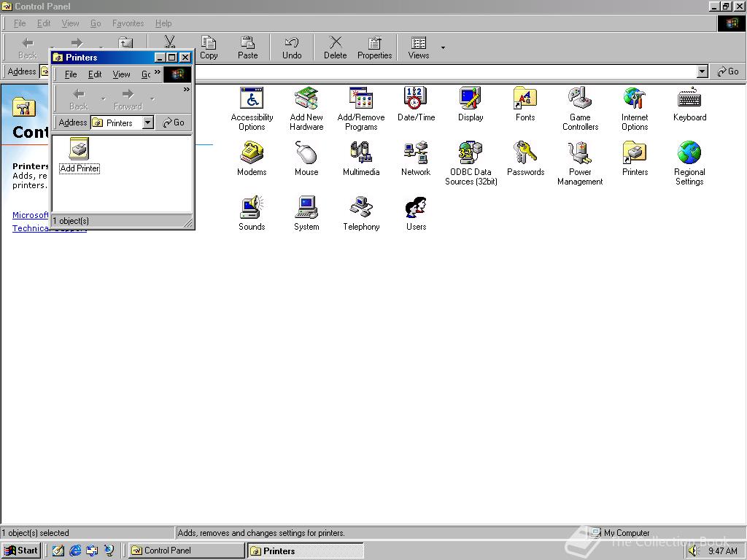This screenshot has width=747, height=560.
Task: Open Power Management icon
Action: coord(580,163)
